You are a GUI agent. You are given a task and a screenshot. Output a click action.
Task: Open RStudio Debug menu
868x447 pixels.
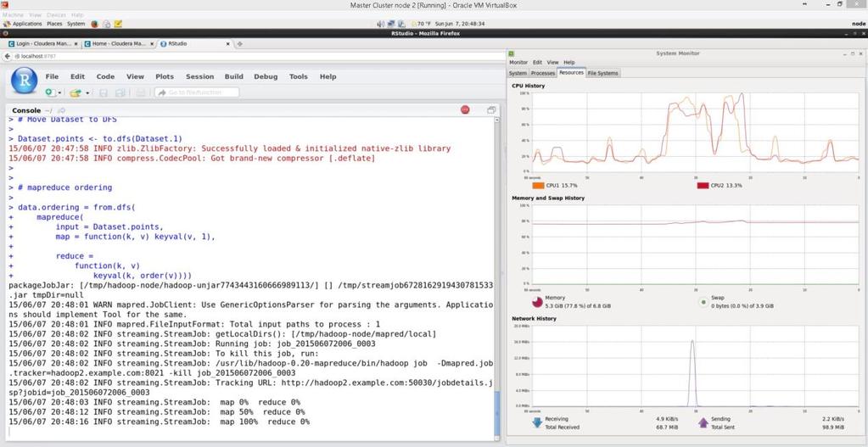[266, 77]
